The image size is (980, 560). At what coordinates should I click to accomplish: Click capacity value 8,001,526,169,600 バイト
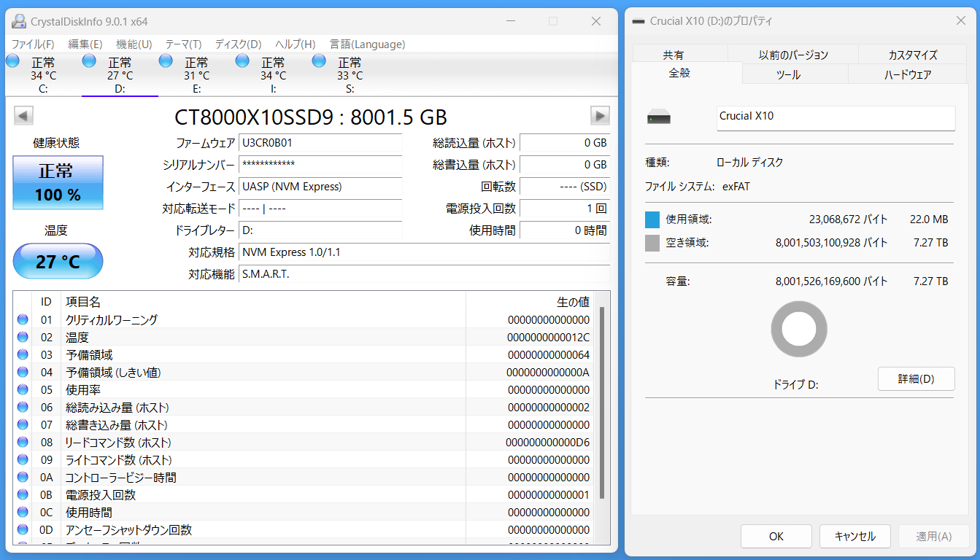pos(831,281)
